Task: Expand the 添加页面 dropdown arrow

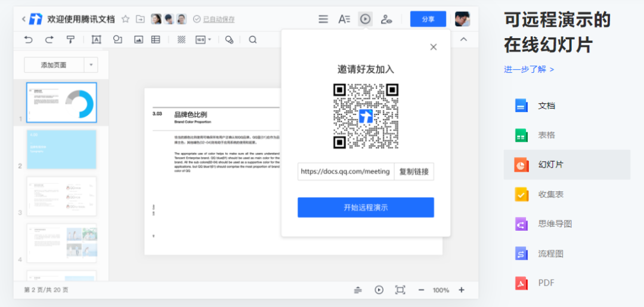Action: [91, 65]
